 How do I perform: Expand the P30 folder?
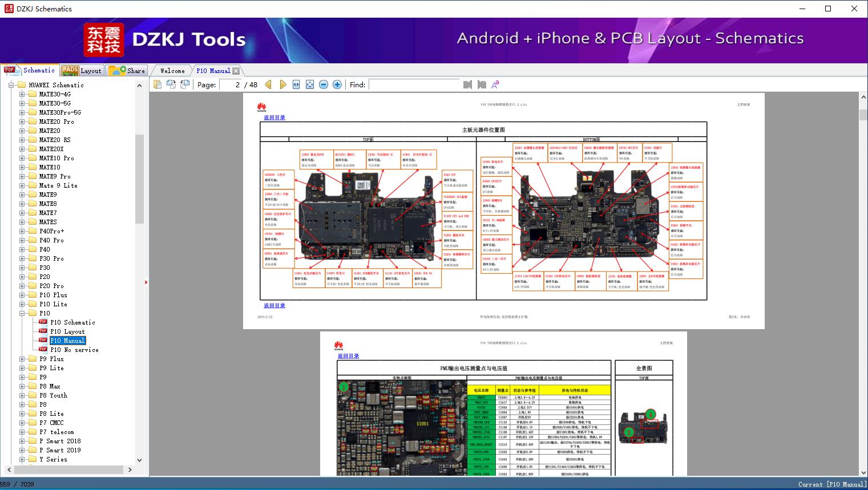[x=22, y=268]
